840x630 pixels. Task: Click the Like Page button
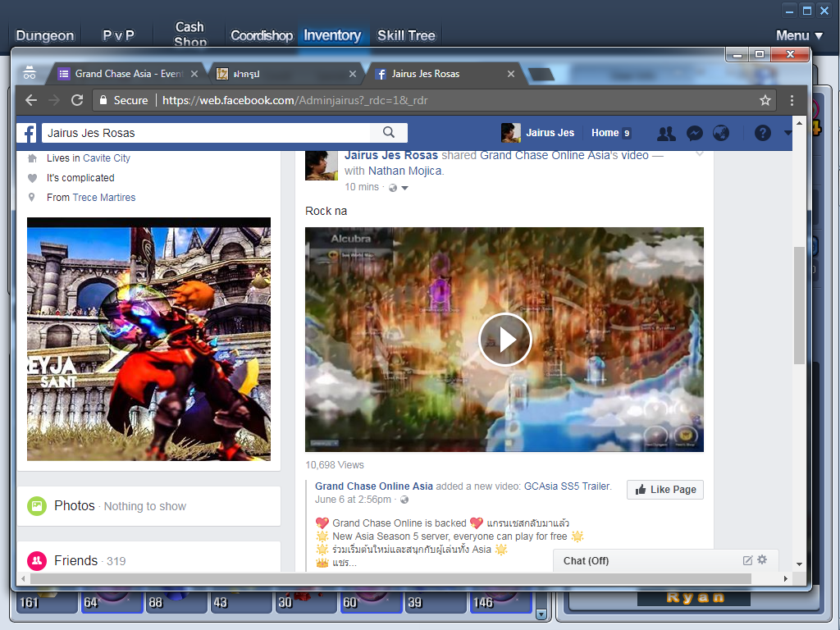[665, 490]
